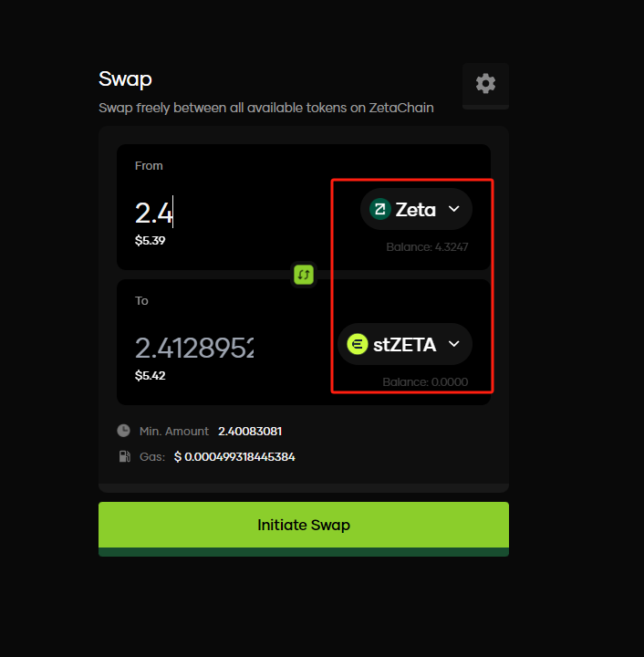
Task: Click the $5.42 value under To
Action: [150, 375]
